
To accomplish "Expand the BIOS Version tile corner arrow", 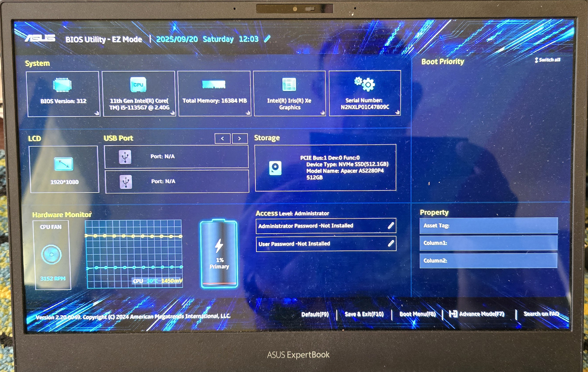I will pos(97,113).
